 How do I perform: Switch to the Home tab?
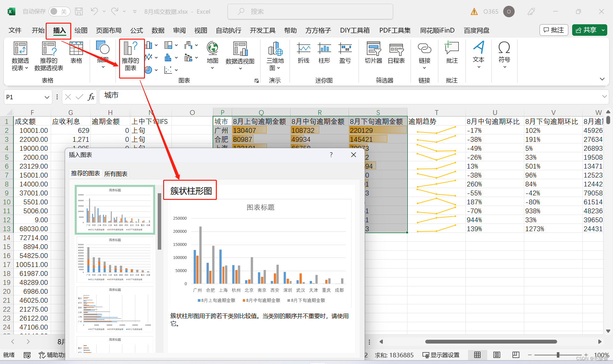point(38,30)
